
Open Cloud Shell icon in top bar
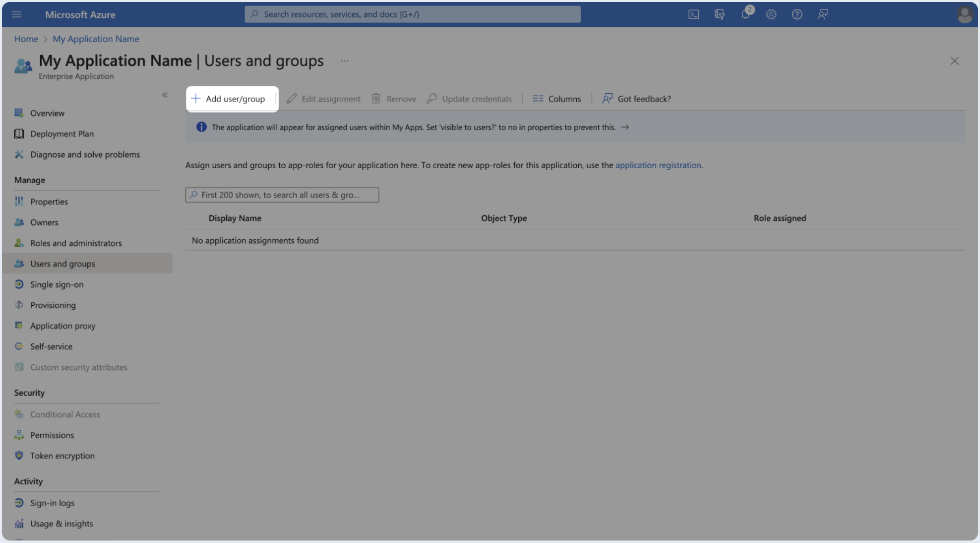pos(693,14)
